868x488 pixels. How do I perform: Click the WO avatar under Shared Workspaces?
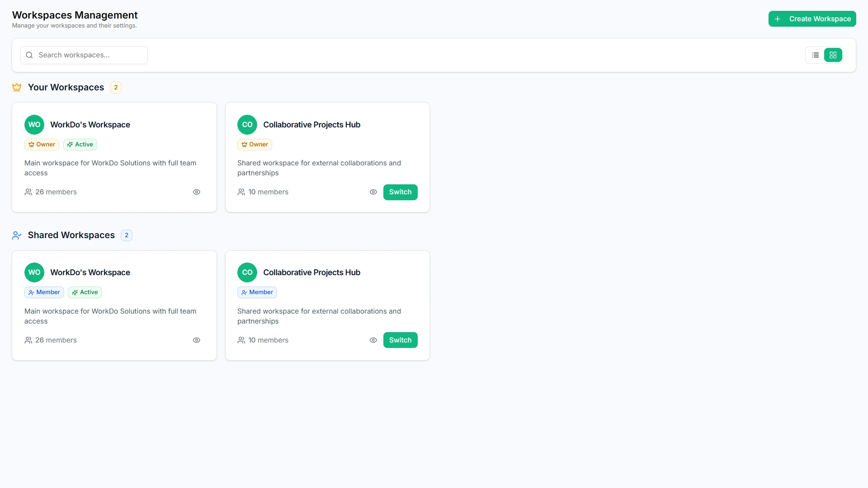[x=34, y=272]
